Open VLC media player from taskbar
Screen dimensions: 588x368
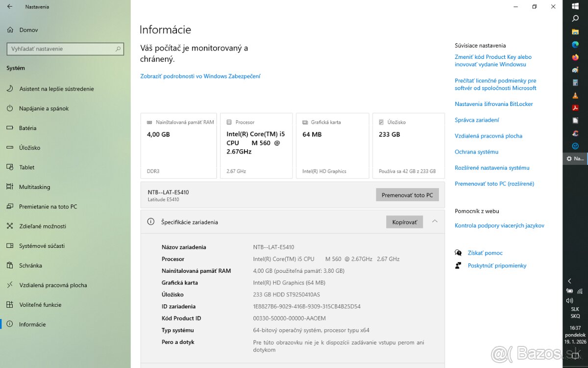point(575,95)
